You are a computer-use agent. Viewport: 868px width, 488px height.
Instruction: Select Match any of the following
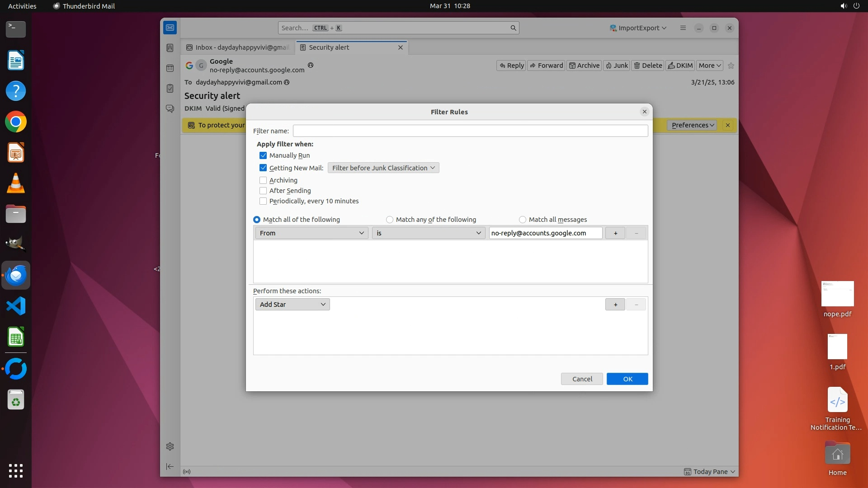[390, 220]
